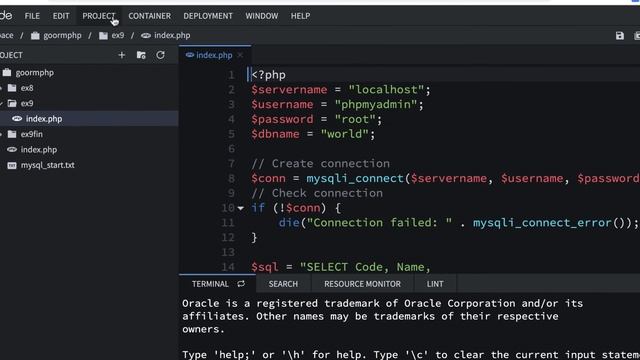Image resolution: width=640 pixels, height=360 pixels.
Task: Click the "// Create connection" comment
Action: 320,164
